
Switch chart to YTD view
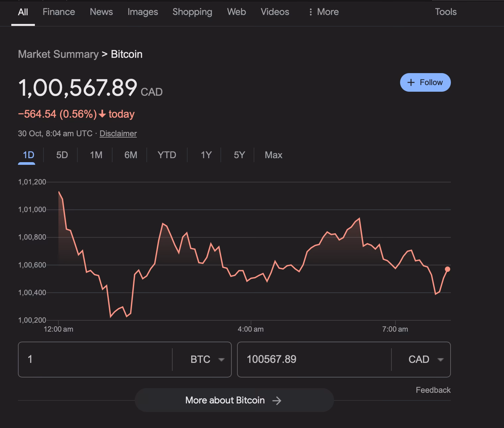(x=166, y=155)
